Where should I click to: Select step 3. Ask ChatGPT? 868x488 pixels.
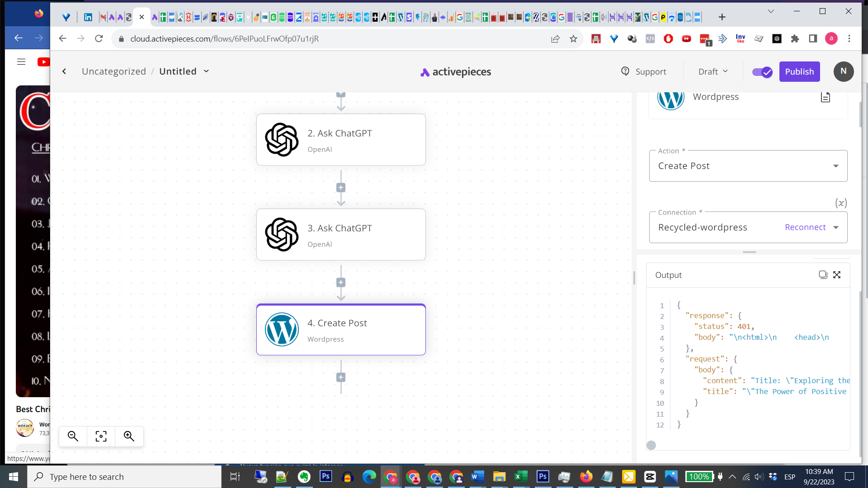[x=341, y=235]
